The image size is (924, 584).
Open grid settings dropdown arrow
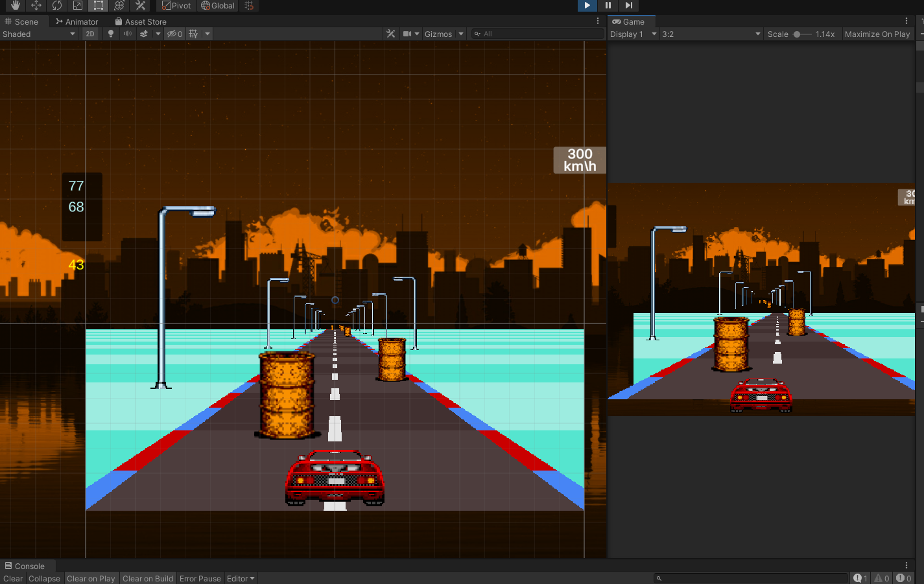pos(207,34)
